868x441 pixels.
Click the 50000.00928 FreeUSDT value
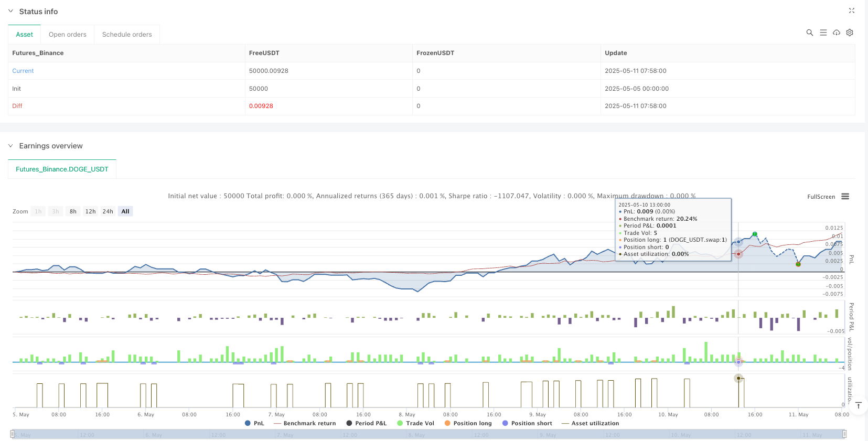pos(269,71)
